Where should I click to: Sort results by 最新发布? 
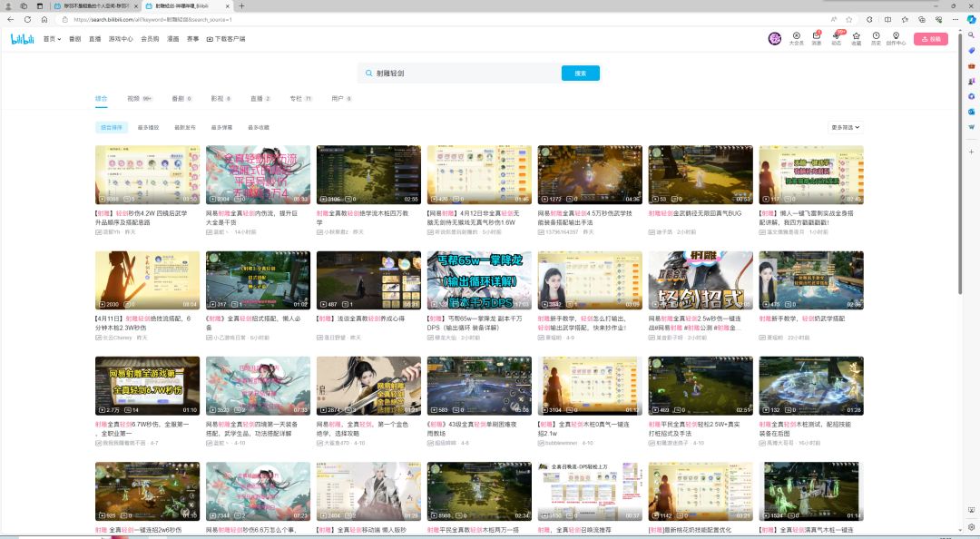(185, 127)
